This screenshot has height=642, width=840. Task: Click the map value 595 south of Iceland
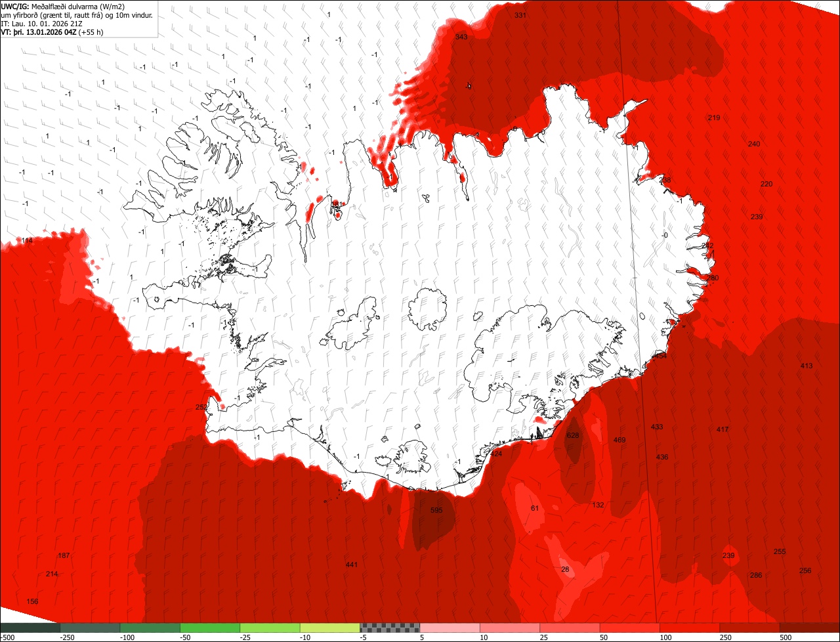pyautogui.click(x=436, y=510)
